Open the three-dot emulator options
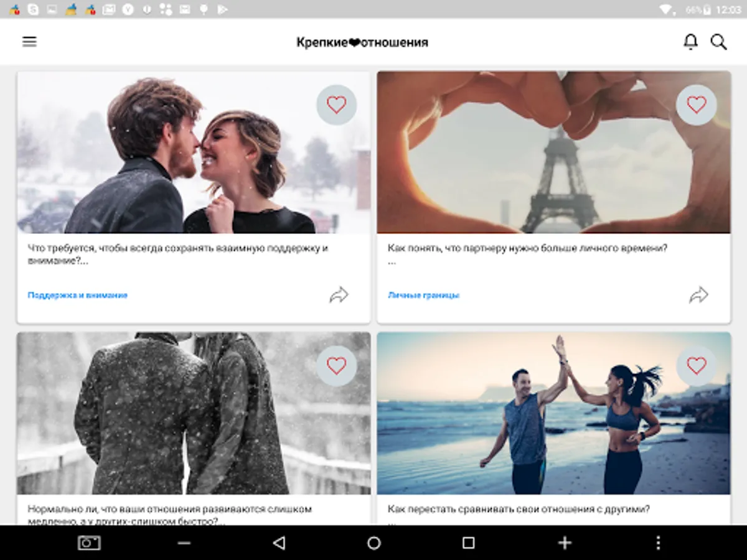 pos(659,543)
